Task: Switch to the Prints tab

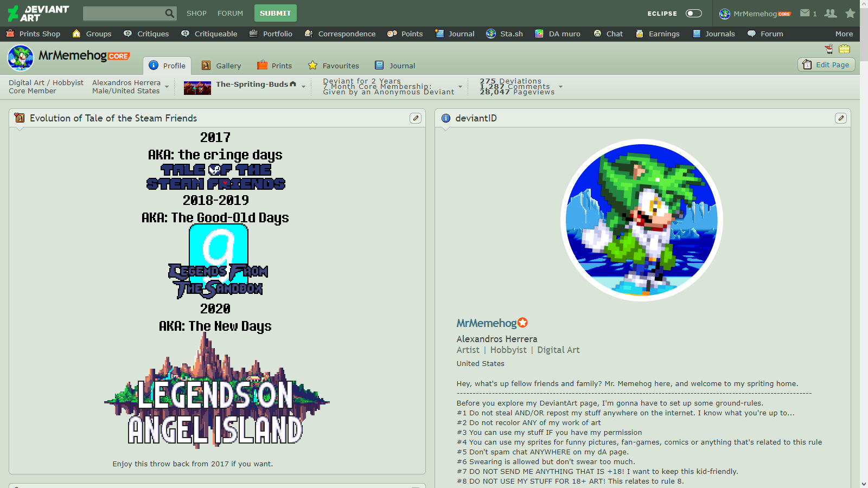Action: click(x=275, y=66)
